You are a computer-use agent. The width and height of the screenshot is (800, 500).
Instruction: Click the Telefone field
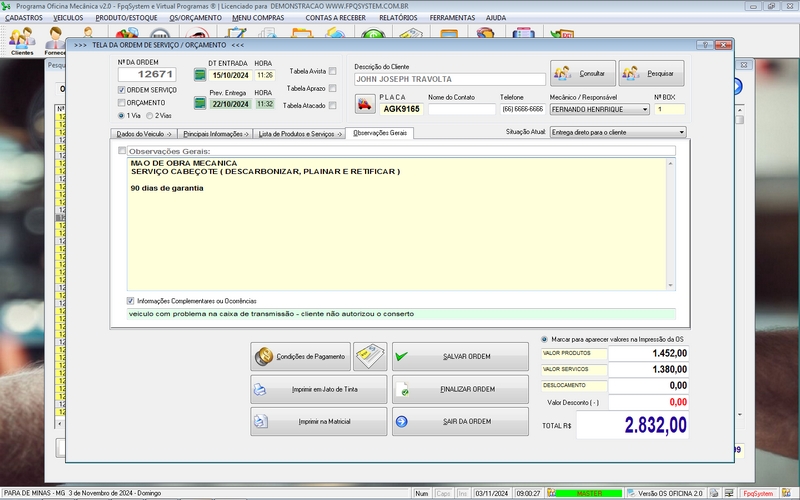point(522,109)
